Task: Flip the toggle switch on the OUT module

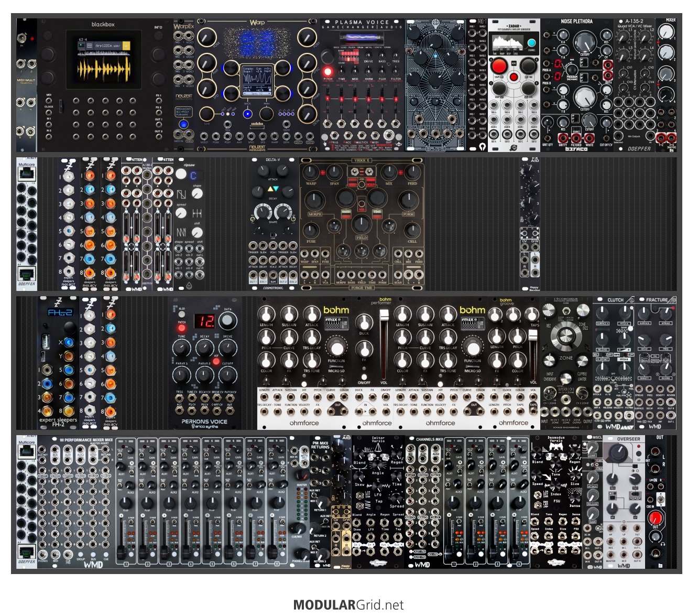Action: [660, 499]
